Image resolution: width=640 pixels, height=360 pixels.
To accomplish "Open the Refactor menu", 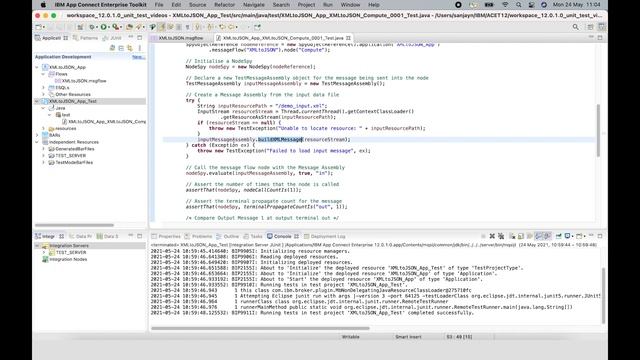I will pyautogui.click(x=224, y=5).
